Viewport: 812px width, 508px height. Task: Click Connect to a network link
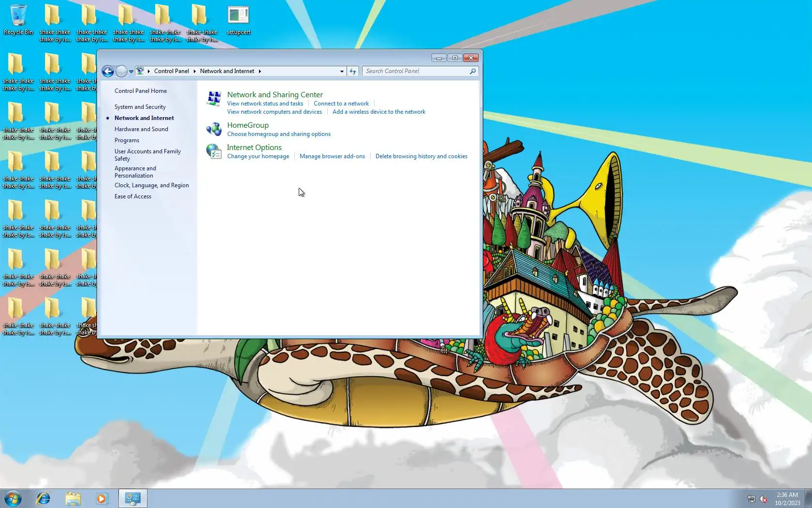point(341,104)
